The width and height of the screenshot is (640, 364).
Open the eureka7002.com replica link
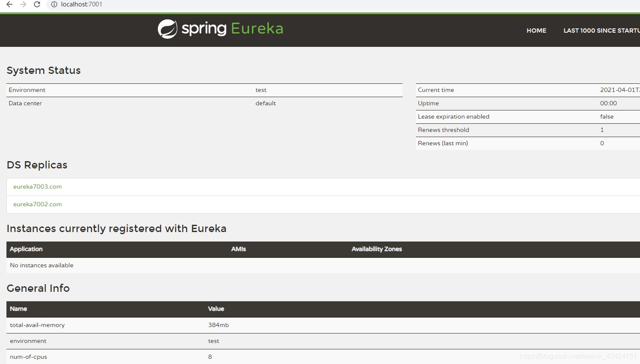coord(37,204)
